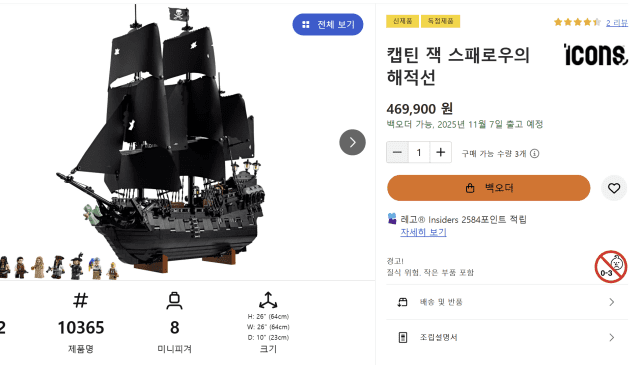Open 전체 보기 gallery view

point(328,24)
